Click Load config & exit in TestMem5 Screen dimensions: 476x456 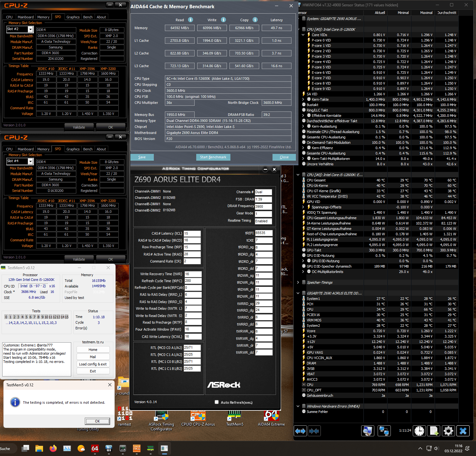(x=93, y=364)
